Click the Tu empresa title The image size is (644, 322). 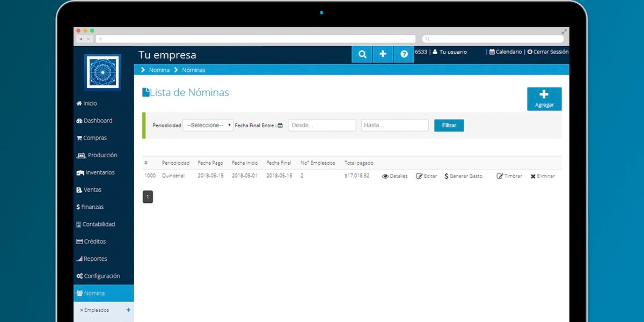pos(167,55)
